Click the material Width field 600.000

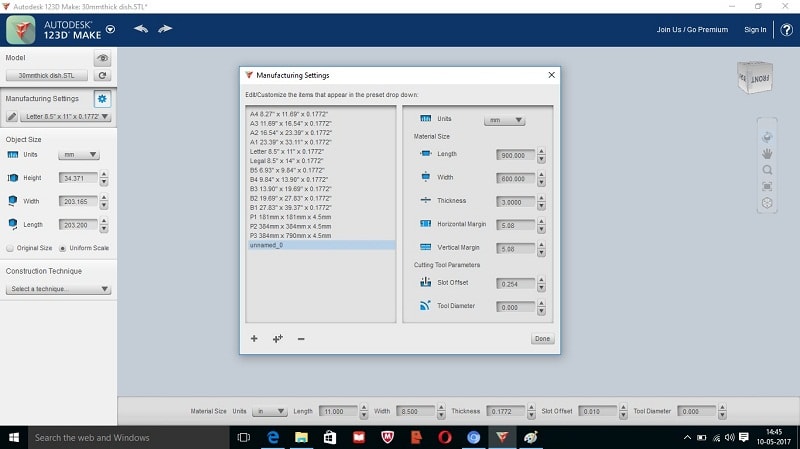pos(515,179)
